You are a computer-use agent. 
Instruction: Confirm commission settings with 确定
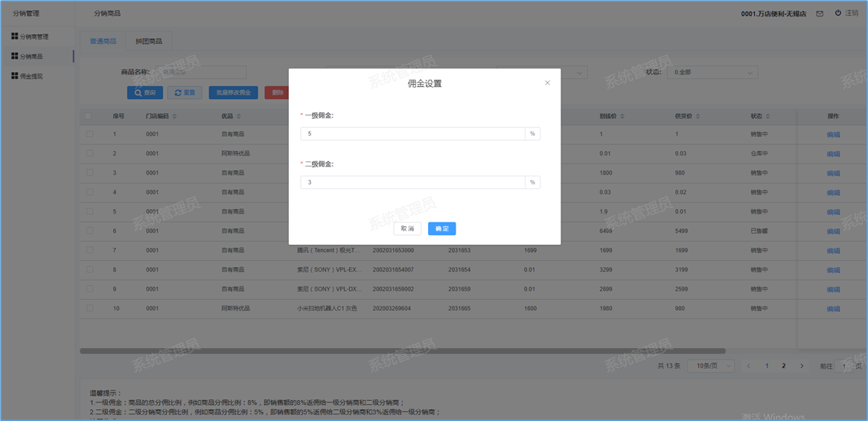(441, 229)
